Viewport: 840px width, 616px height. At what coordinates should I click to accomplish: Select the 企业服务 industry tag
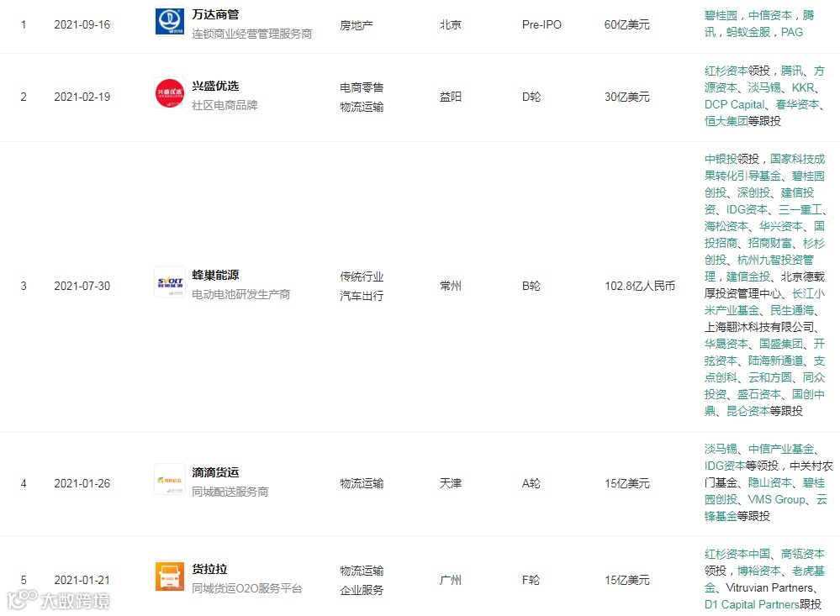362,590
